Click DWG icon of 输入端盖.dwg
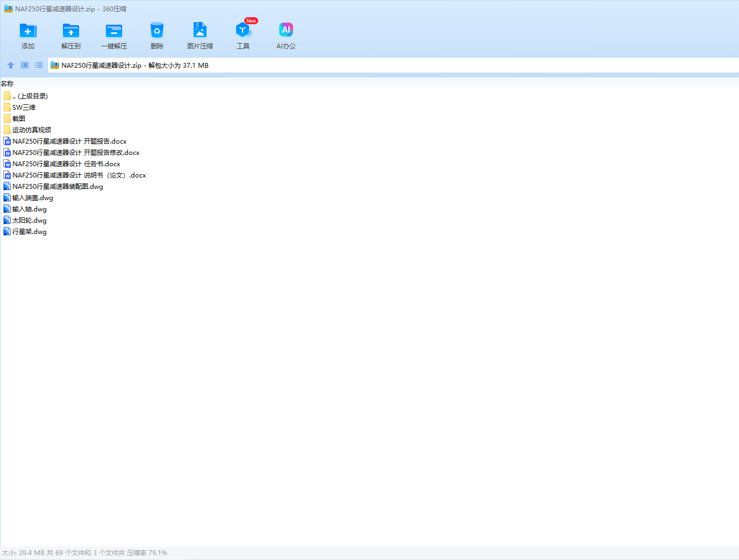The width and height of the screenshot is (739, 560). (7, 197)
